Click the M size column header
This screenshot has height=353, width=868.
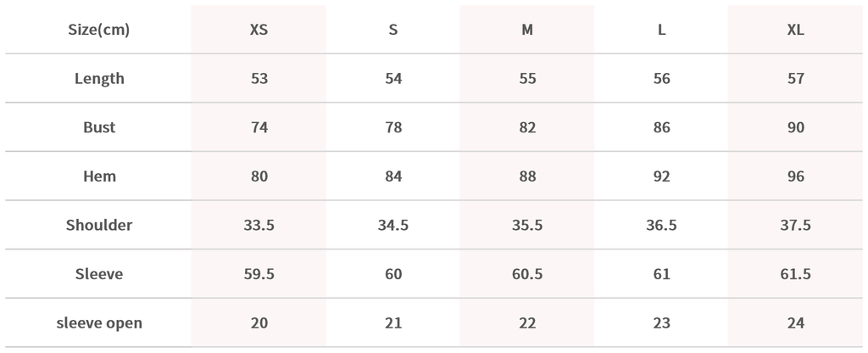pyautogui.click(x=527, y=30)
